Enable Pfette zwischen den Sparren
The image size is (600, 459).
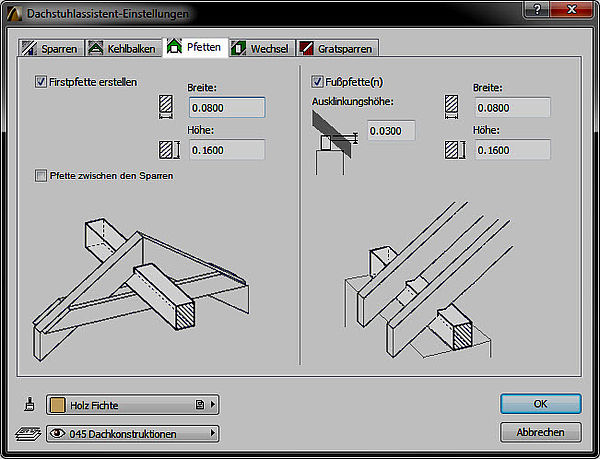[x=41, y=176]
